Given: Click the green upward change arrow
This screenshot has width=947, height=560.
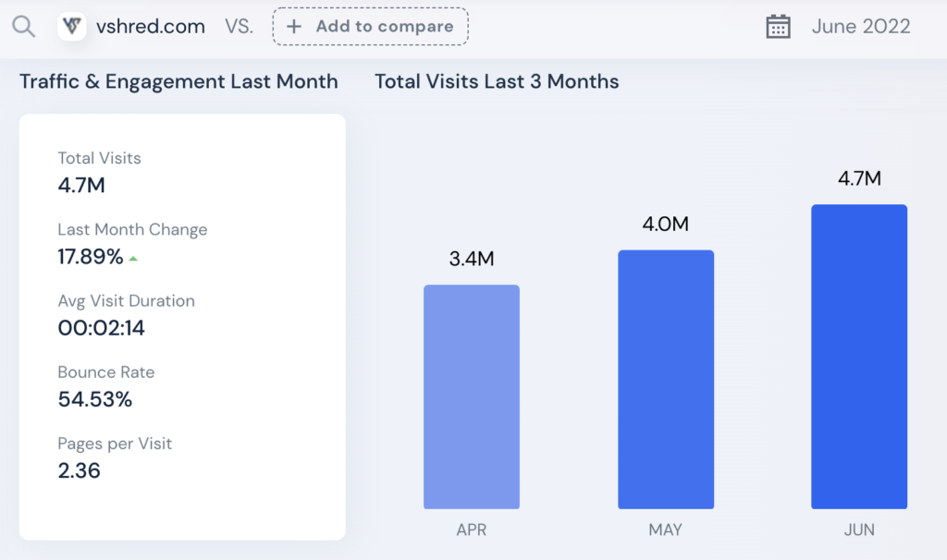Looking at the screenshot, I should (133, 258).
